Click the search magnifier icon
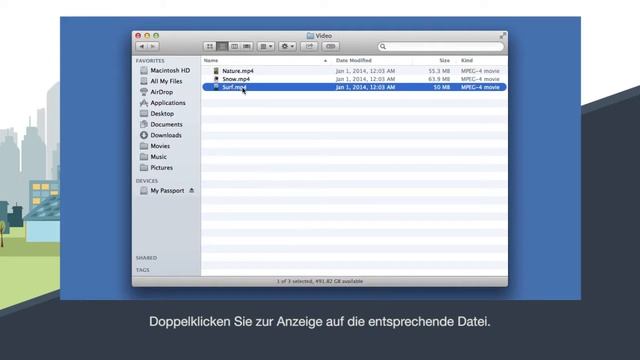Screen dimensions: 640x360 pyautogui.click(x=383, y=47)
